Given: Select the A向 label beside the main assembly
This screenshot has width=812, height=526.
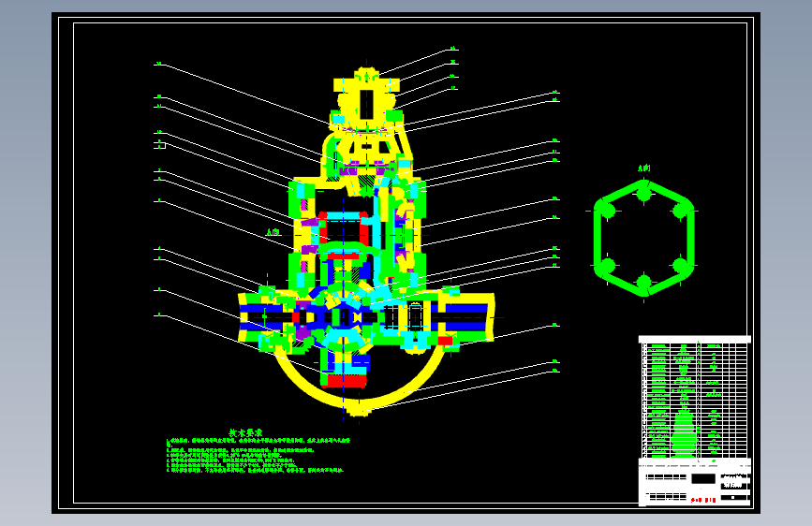Looking at the screenshot, I should [x=273, y=232].
